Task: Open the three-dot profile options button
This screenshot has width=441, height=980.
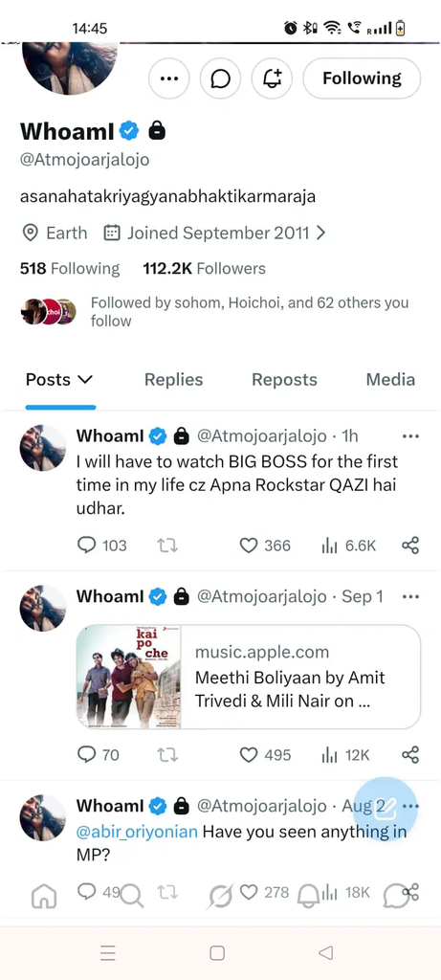Action: [x=168, y=78]
